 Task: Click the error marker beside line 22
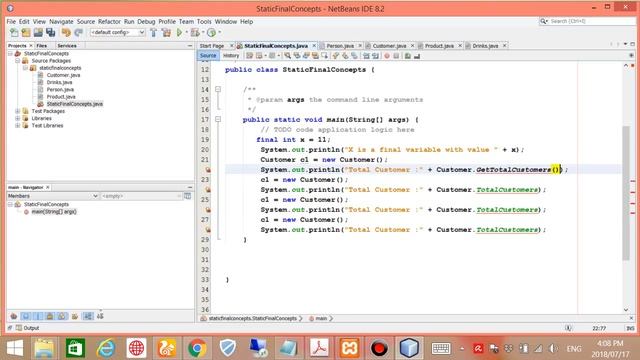coord(208,169)
